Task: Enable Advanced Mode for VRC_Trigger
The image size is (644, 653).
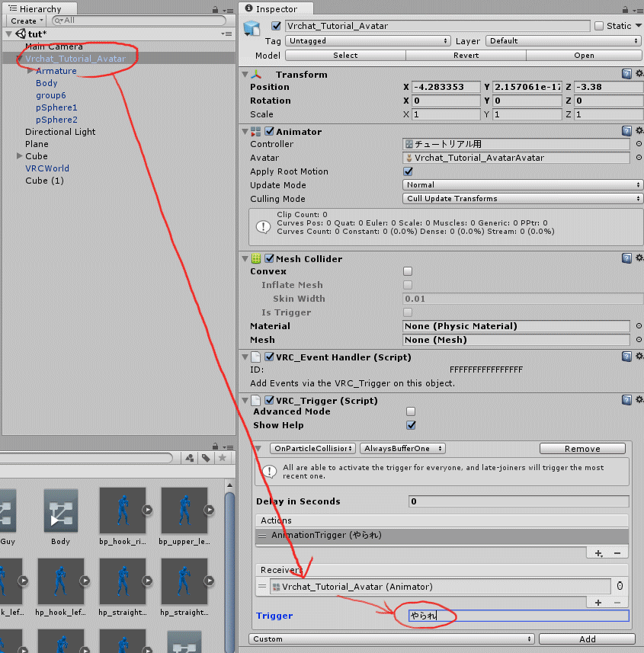Action: (x=411, y=411)
